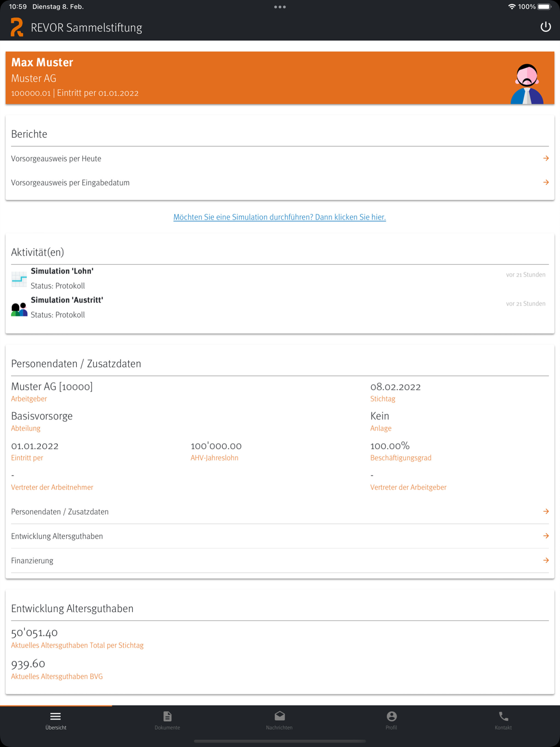560x747 pixels.
Task: Switch to the Dokumente tab label
Action: tap(167, 727)
